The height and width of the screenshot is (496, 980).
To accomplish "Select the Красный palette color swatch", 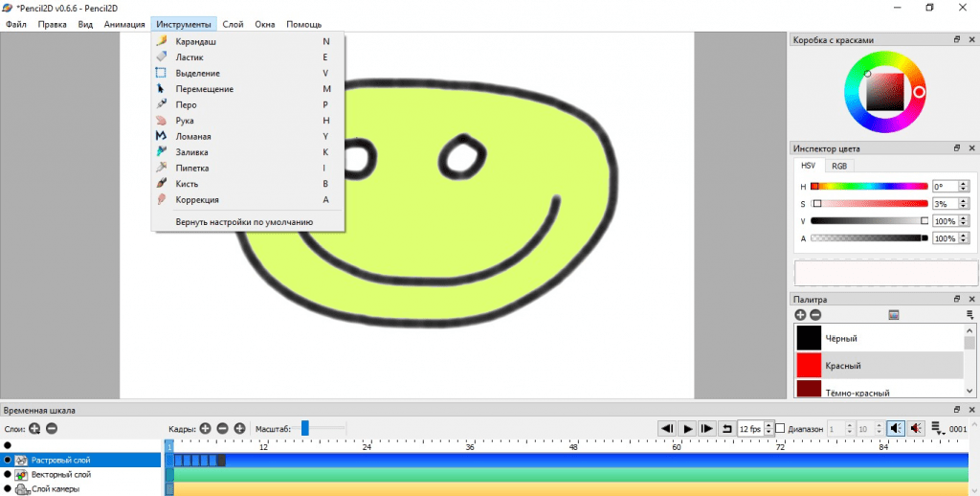I will click(x=809, y=366).
